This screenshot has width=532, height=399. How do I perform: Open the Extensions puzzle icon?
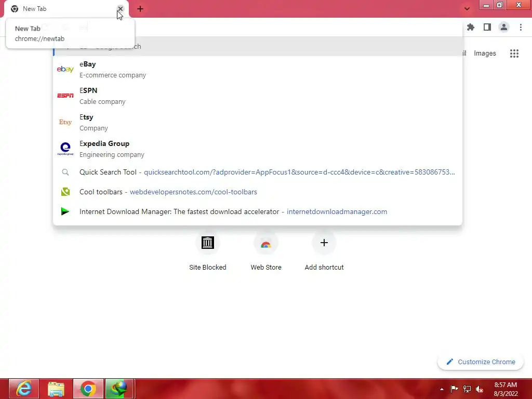pyautogui.click(x=471, y=27)
